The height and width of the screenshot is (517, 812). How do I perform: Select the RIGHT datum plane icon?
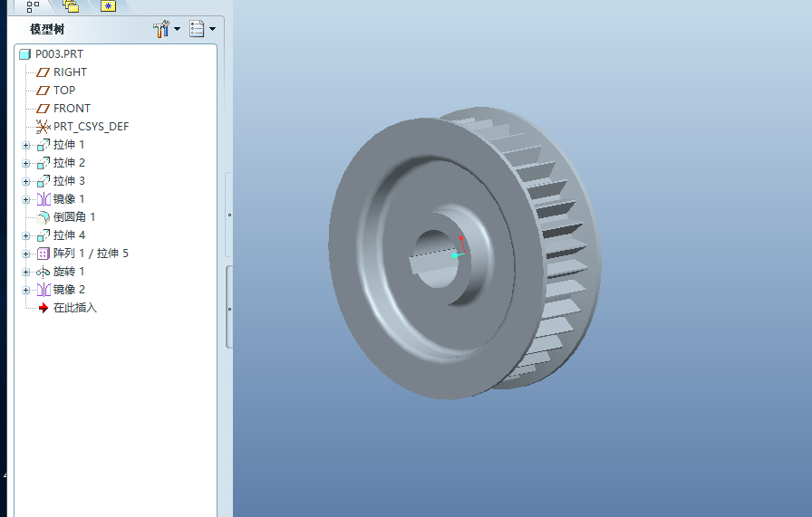click(43, 72)
